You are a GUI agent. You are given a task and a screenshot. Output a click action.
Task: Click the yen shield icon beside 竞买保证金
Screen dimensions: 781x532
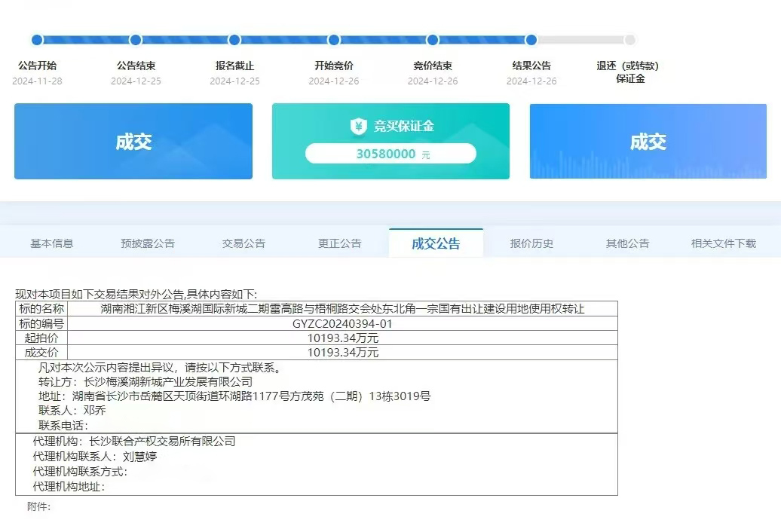point(359,127)
